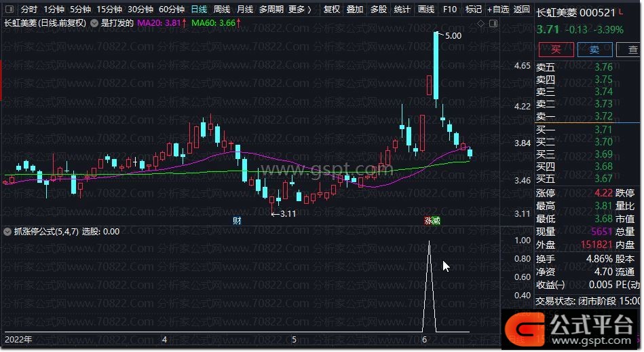Click the 交易状态 闭市阶段 status line
Viewport: 644px width, 352px height.
pos(588,301)
